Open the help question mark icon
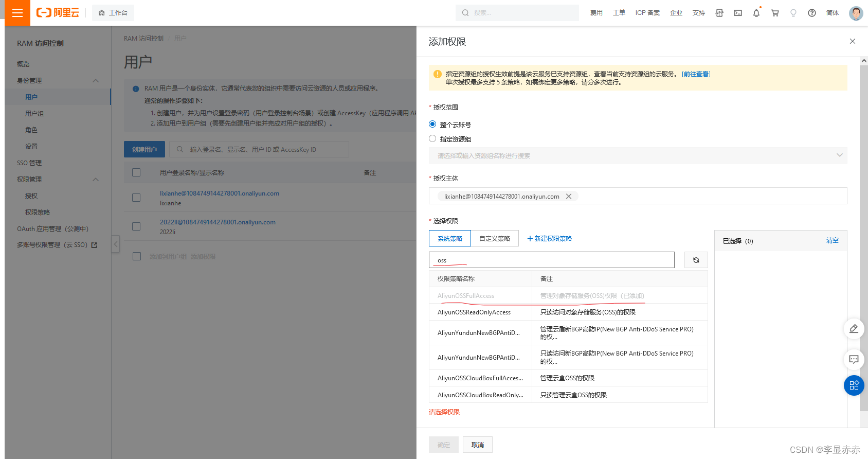 click(x=812, y=13)
